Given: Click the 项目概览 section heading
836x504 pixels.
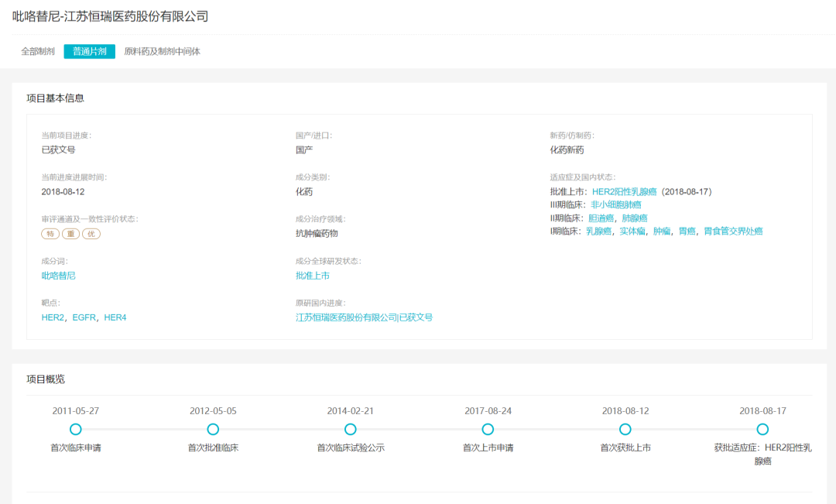Looking at the screenshot, I should [46, 379].
